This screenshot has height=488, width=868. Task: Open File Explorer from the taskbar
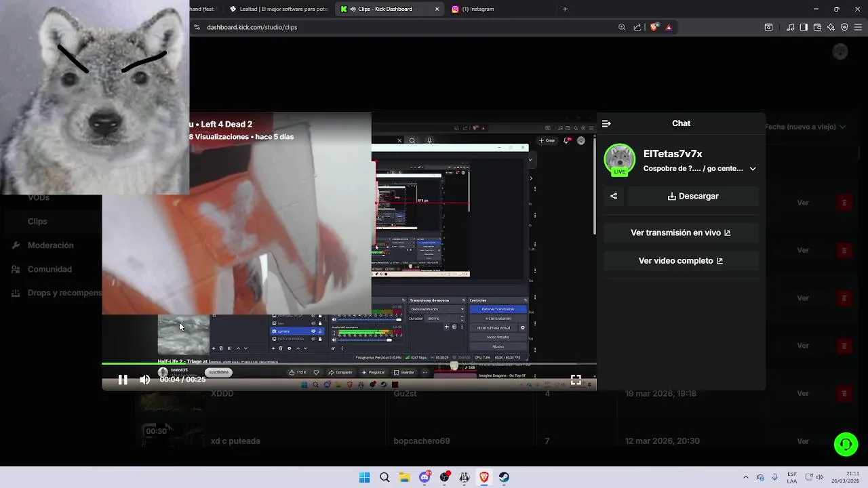click(404, 477)
